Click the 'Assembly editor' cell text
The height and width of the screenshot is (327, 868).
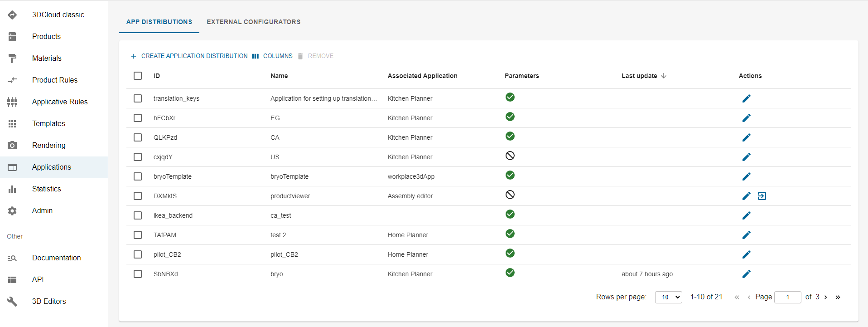pos(410,196)
